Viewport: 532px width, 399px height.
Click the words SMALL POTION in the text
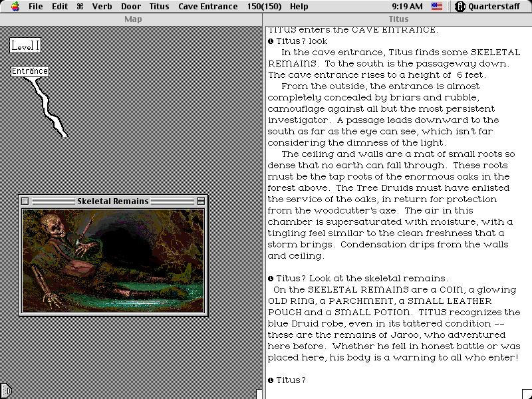coord(372,312)
